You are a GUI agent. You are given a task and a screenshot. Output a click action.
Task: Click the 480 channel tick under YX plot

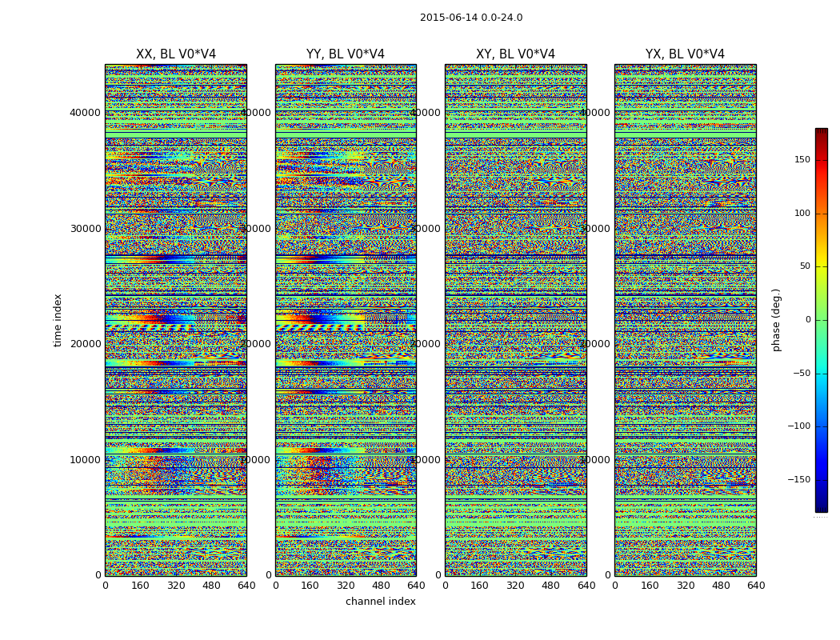coord(721,586)
